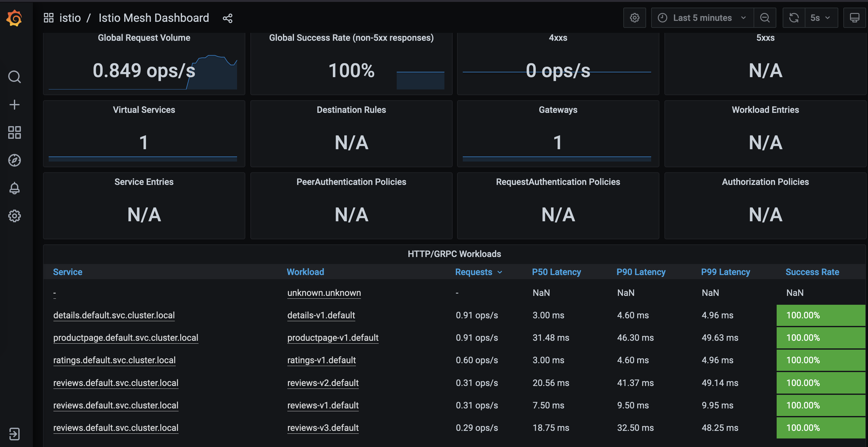The width and height of the screenshot is (868, 447).
Task: Share dashboard using the share icon
Action: (228, 18)
